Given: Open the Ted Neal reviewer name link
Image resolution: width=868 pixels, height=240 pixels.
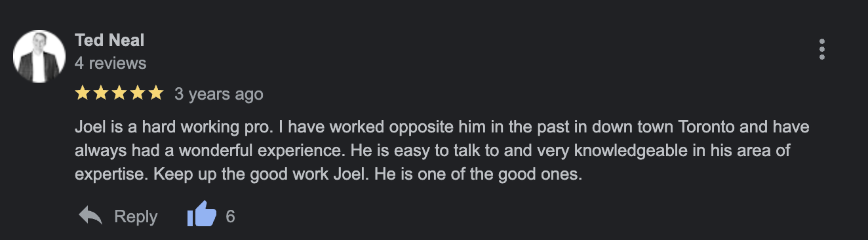Looking at the screenshot, I should pos(109,41).
